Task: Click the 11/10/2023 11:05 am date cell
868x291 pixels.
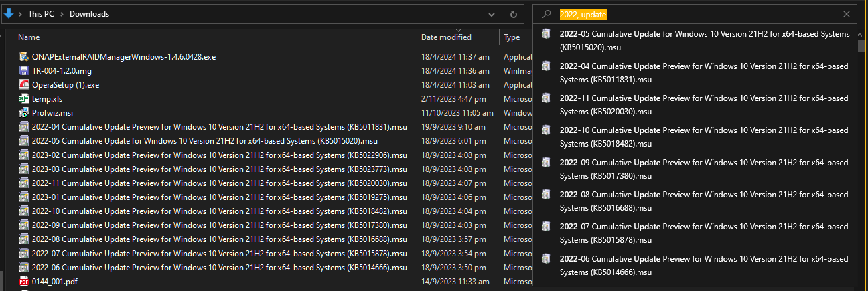Action: [x=457, y=113]
